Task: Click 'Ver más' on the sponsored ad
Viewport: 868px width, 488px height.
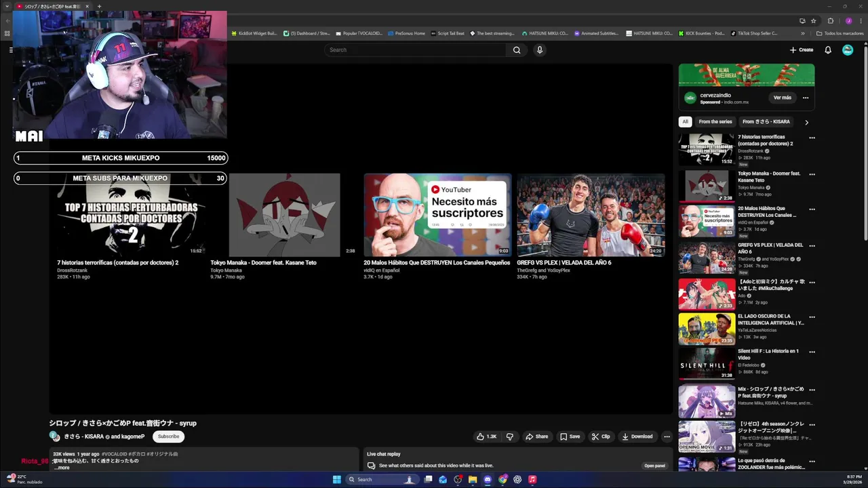Action: [783, 98]
